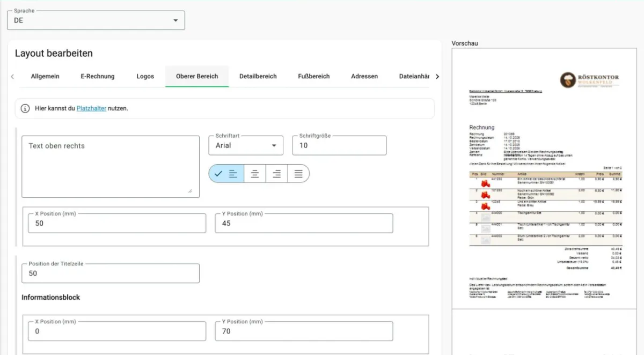
Task: Open the E-Rechnung tab
Action: 98,76
